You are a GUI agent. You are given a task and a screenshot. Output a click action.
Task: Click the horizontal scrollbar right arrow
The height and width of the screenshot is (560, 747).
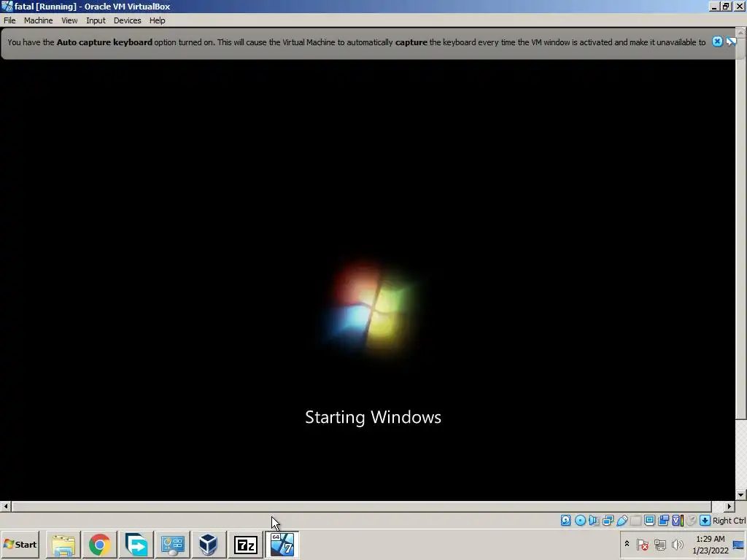[729, 506]
